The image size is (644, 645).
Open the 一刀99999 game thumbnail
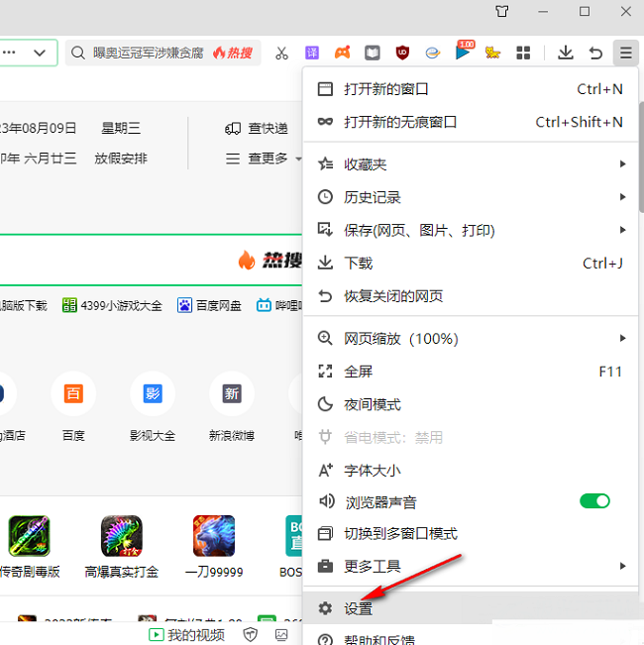pyautogui.click(x=214, y=536)
